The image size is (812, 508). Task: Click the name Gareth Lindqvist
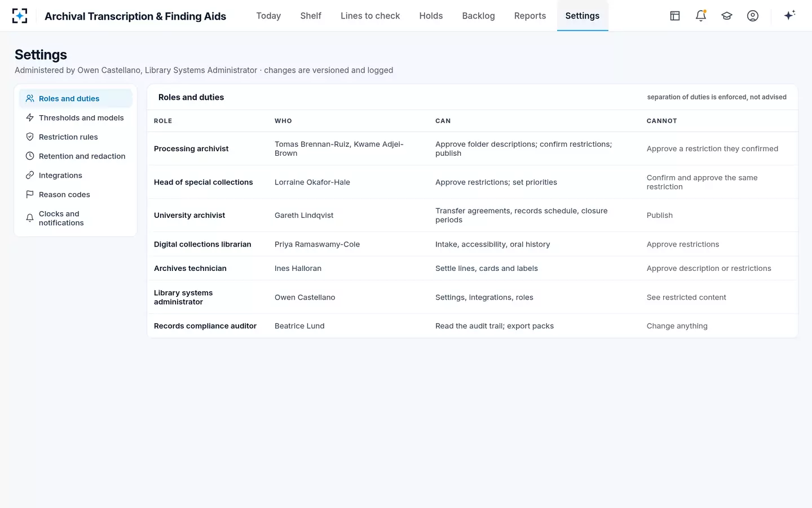pos(304,215)
